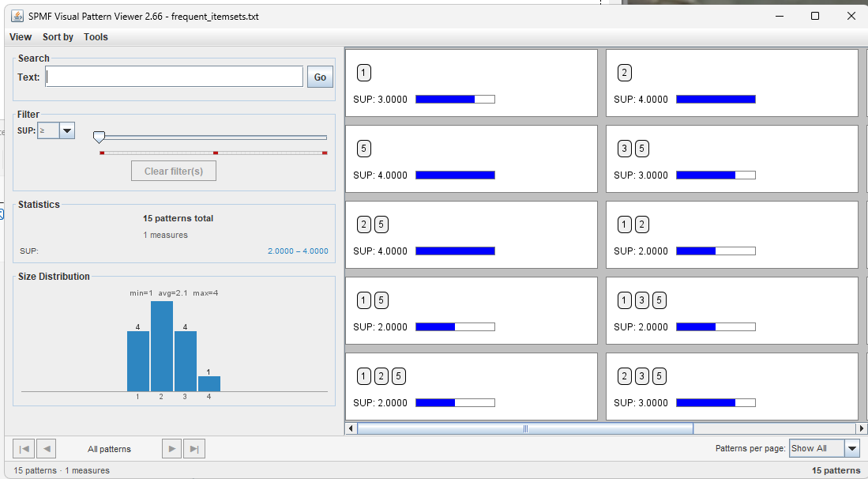The width and height of the screenshot is (868, 479).
Task: Click the size 1 histogram bar
Action: pos(138,361)
